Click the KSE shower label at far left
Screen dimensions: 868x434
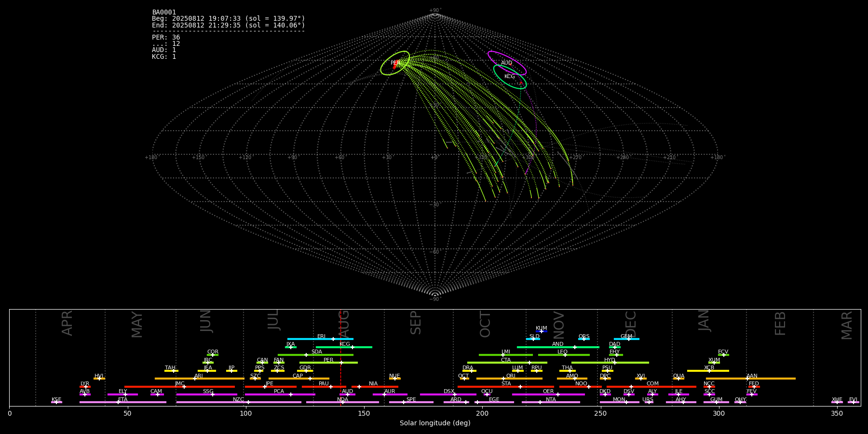click(x=56, y=400)
